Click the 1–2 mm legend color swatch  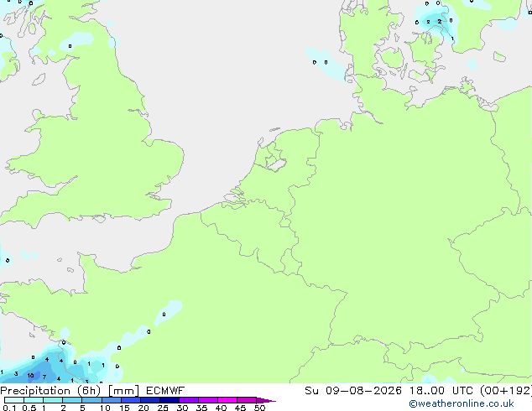[x=53, y=400]
